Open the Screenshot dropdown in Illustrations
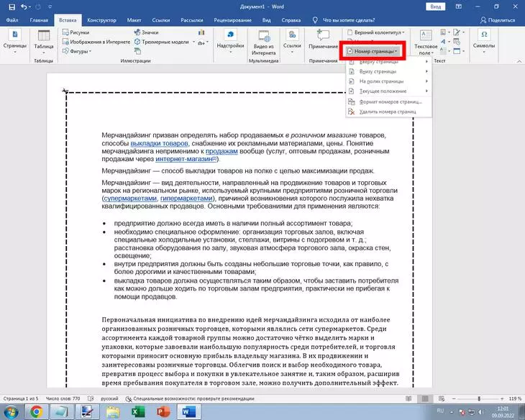 (203, 42)
